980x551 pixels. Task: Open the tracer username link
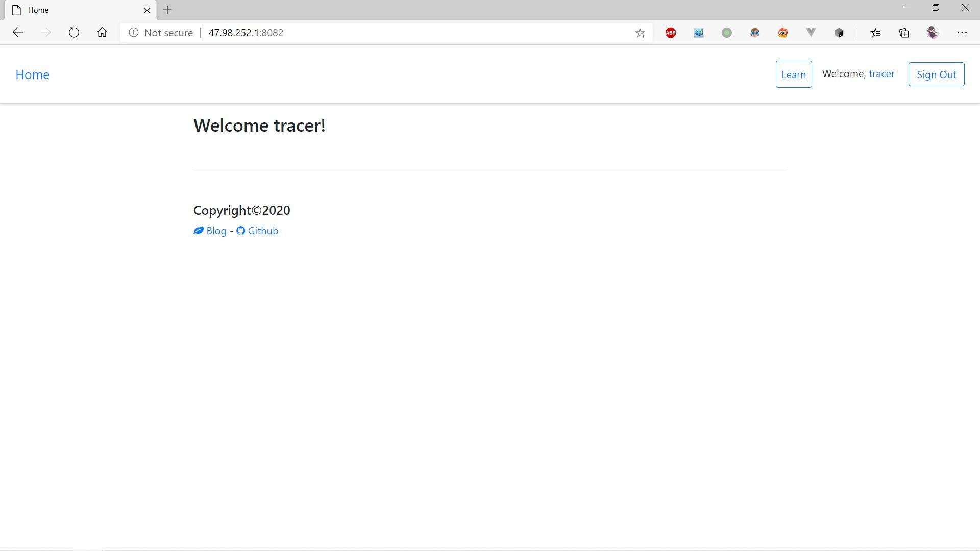coord(881,73)
